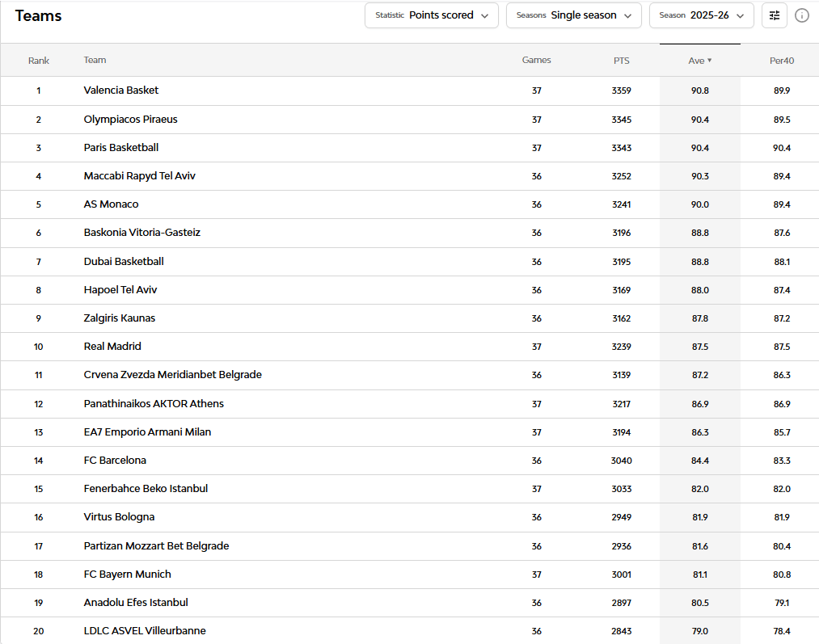Open the filter settings sliders icon

[x=774, y=15]
